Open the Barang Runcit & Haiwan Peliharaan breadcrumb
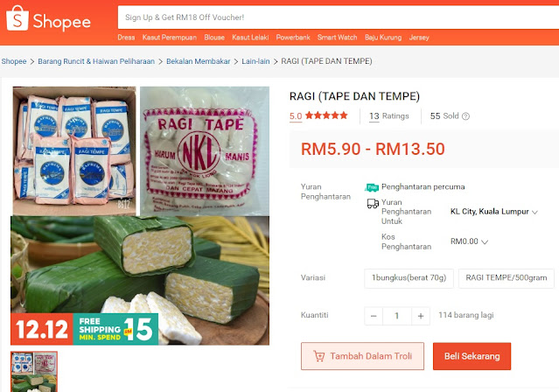The width and height of the screenshot is (559, 392). [x=96, y=61]
